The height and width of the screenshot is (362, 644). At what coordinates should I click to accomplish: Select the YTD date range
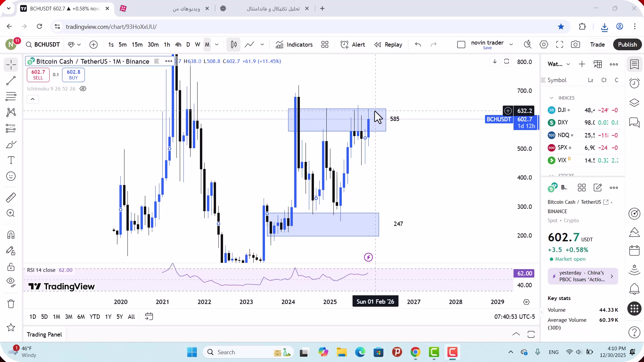(x=95, y=317)
